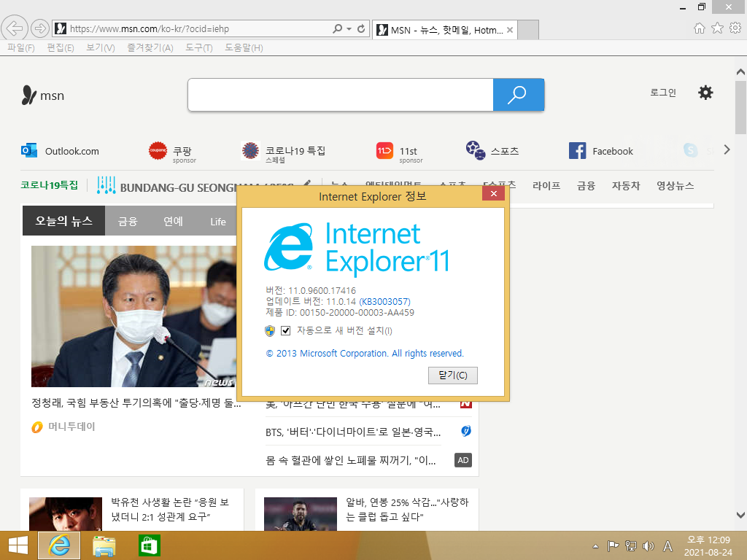Toggle 자동으로 새 버전 설치 checkbox
The image size is (747, 560).
tap(286, 330)
